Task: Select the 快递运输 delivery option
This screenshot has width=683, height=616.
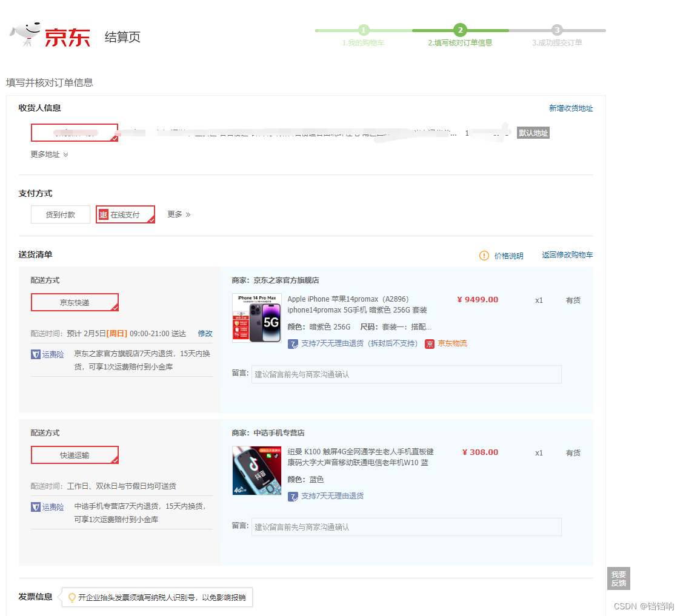Action: 75,455
